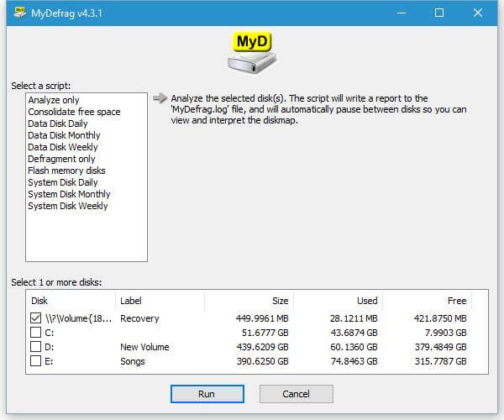The width and height of the screenshot is (504, 420).
Task: Click the Run button
Action: pyautogui.click(x=207, y=394)
